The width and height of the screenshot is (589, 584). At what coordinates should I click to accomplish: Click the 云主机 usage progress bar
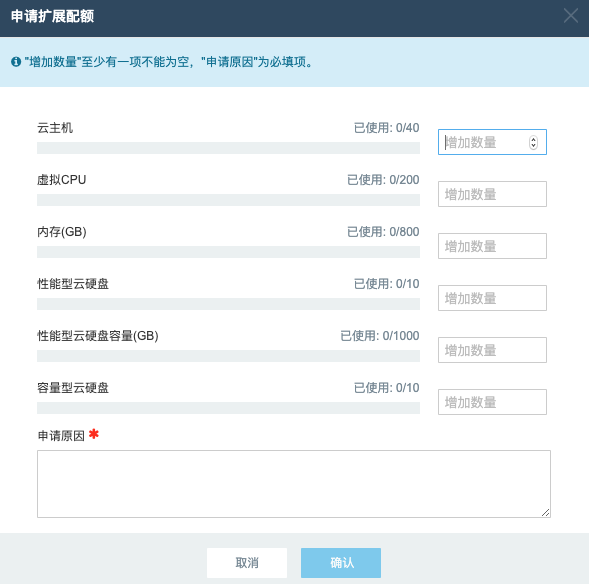(x=228, y=148)
